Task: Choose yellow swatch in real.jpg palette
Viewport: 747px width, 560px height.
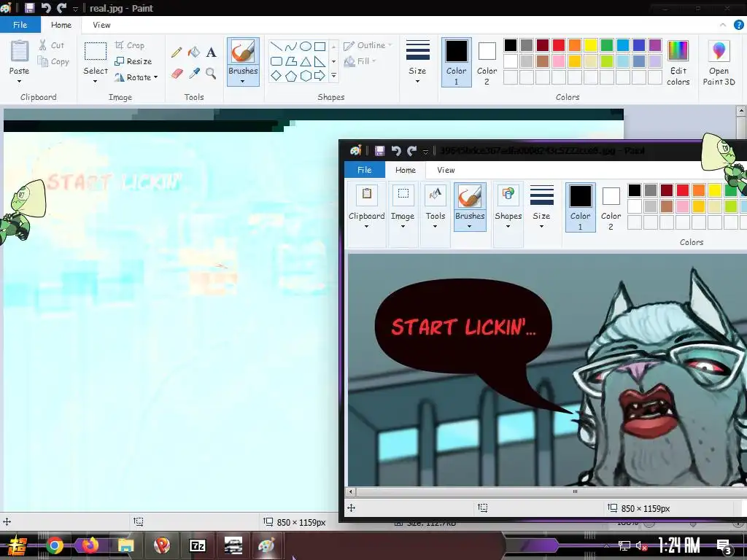Action: pos(591,45)
